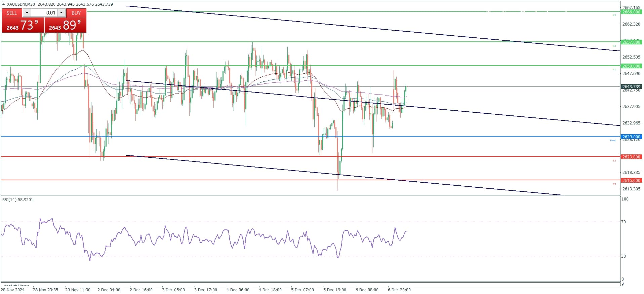Image resolution: width=644 pixels, height=294 pixels.
Task: Click the 28 Nov 23:35 time label
Action: [x=45, y=290]
